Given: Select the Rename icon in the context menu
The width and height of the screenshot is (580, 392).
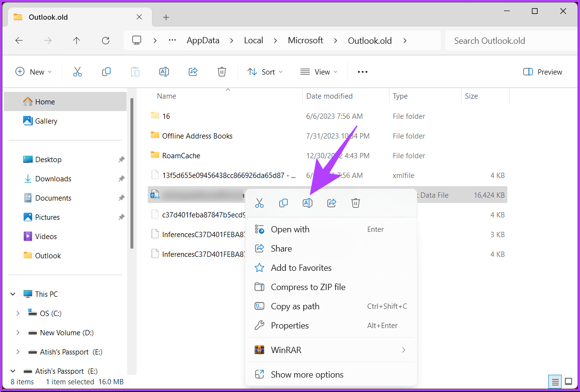Looking at the screenshot, I should [x=308, y=202].
